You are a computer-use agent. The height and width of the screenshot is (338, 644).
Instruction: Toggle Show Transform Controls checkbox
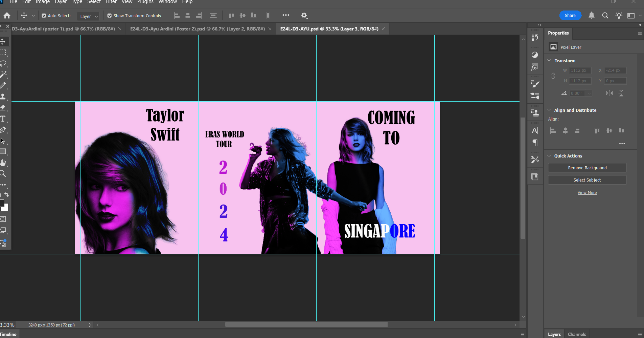click(110, 16)
